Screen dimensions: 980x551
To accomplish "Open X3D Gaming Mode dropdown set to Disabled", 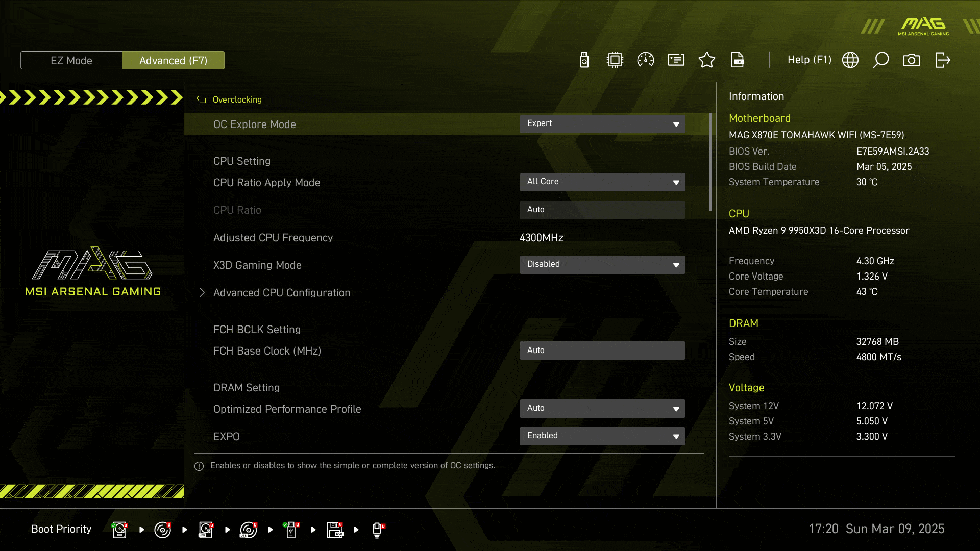I will pyautogui.click(x=602, y=265).
